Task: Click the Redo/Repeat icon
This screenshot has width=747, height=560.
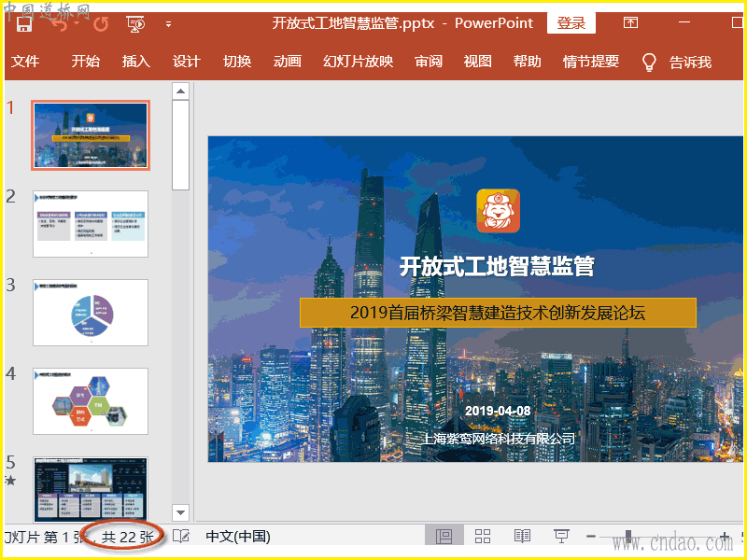Action: [101, 24]
